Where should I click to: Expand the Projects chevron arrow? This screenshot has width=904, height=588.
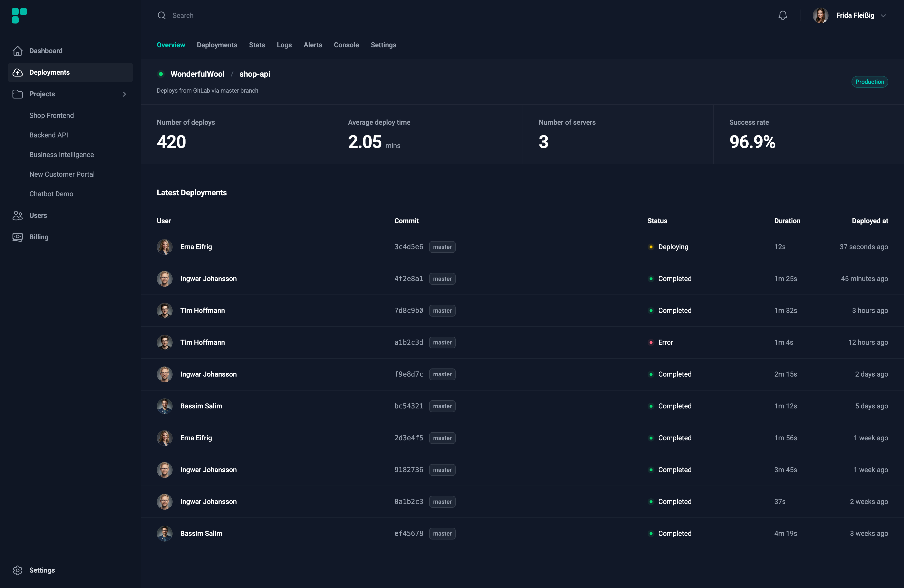coord(124,94)
